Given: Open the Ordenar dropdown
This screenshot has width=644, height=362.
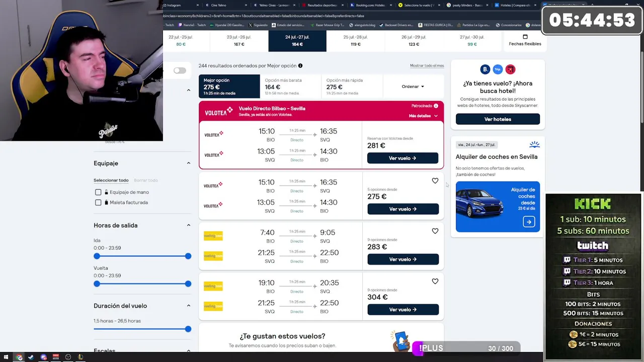Looking at the screenshot, I should (413, 86).
